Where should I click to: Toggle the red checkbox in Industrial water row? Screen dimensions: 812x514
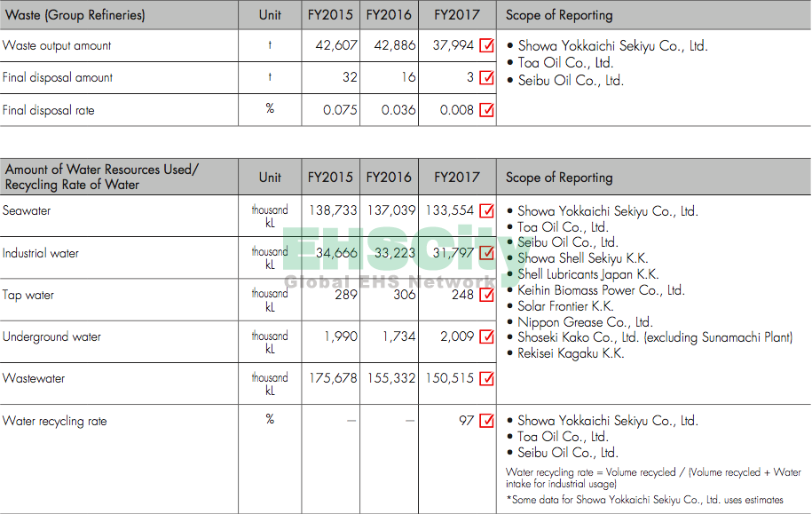[x=487, y=253]
